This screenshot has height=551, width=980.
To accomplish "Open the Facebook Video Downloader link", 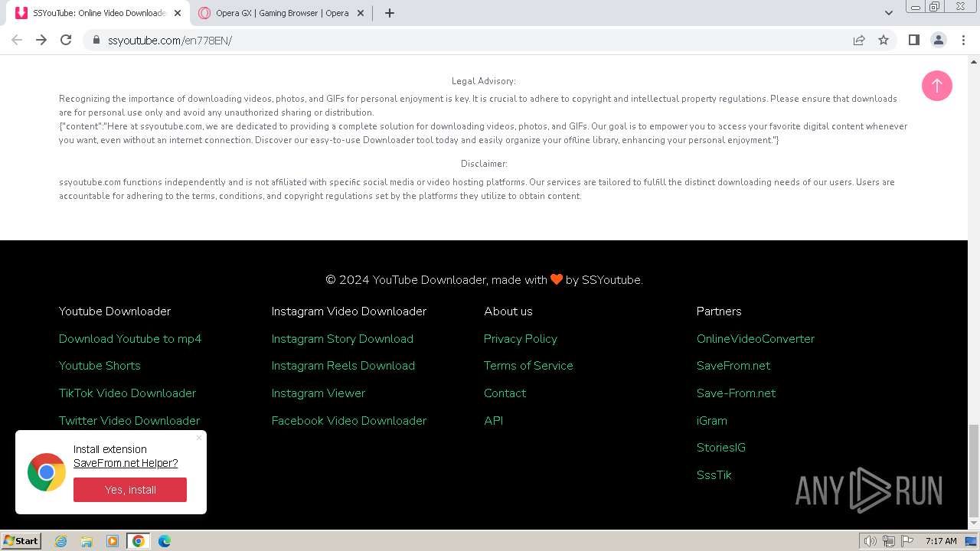I will [x=349, y=421].
